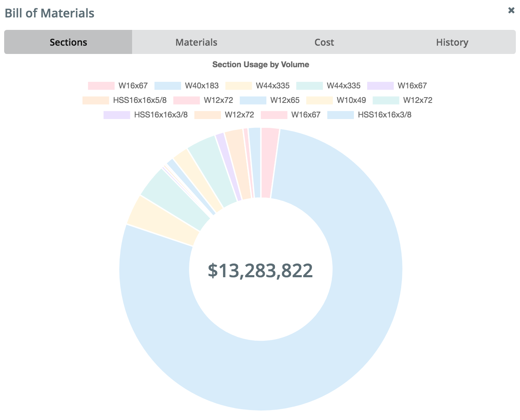Click the total cost $13,283,822 in chart center
This screenshot has height=420, width=520.
coord(261,270)
